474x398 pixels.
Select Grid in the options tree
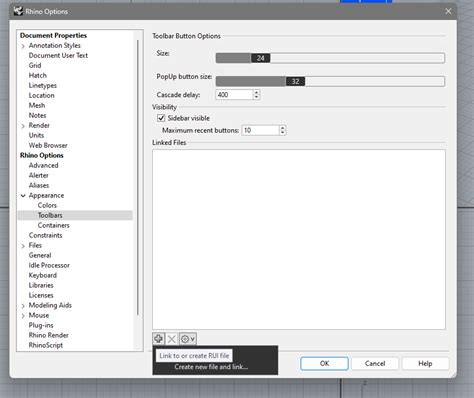(x=35, y=65)
